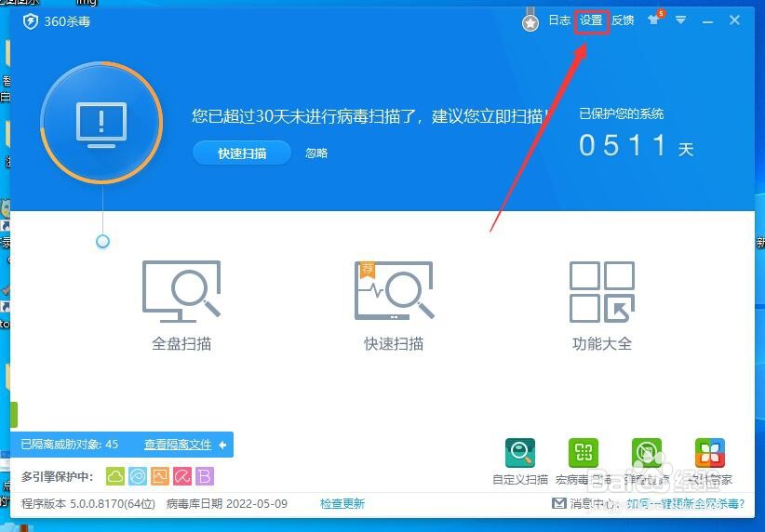
Task: Toggle the purple B BitDefender engine icon
Action: click(205, 476)
